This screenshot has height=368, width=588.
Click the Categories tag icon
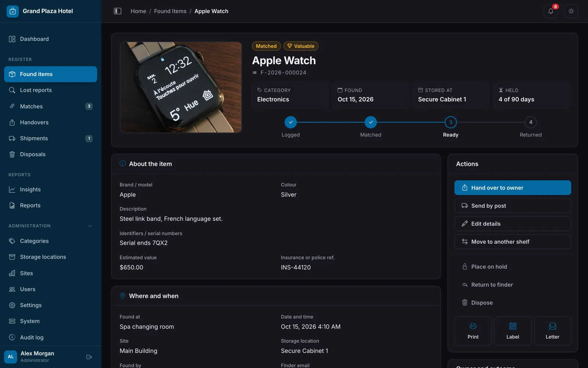(12, 241)
